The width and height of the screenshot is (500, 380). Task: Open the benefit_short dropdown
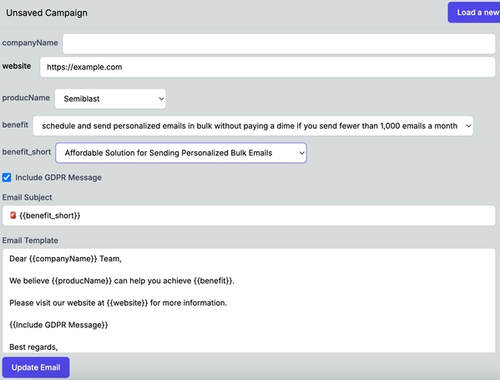[x=181, y=153]
